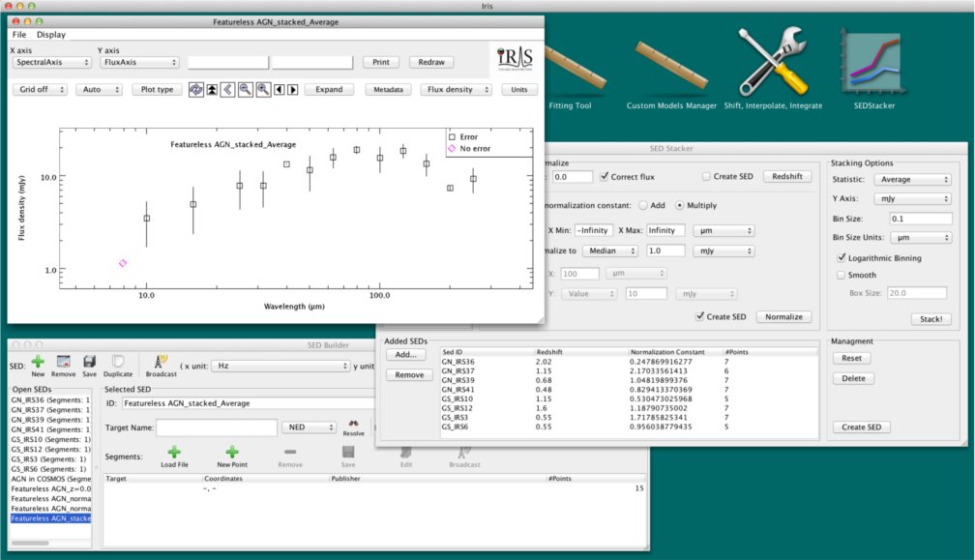This screenshot has width=975, height=560.
Task: Click the Print button
Action: tap(381, 62)
